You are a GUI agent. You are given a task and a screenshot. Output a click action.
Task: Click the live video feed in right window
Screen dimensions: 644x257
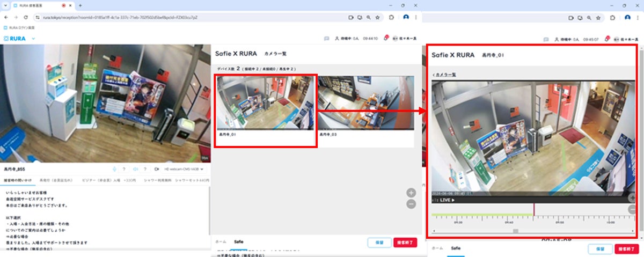coord(533,138)
